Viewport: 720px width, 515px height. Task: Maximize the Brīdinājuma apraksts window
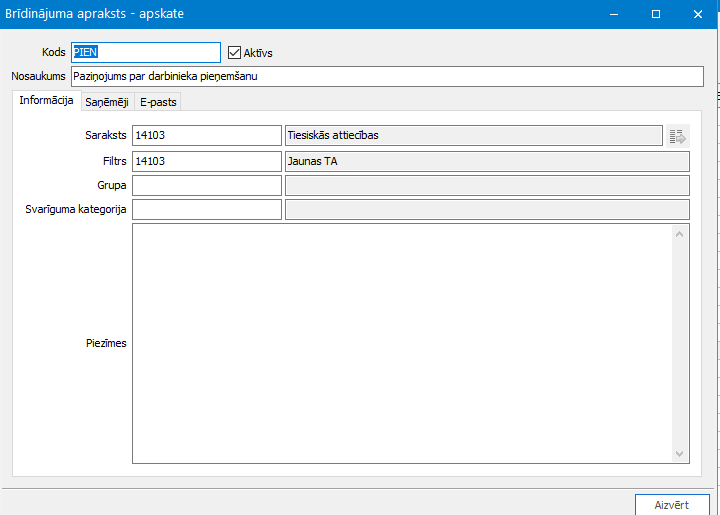click(656, 14)
